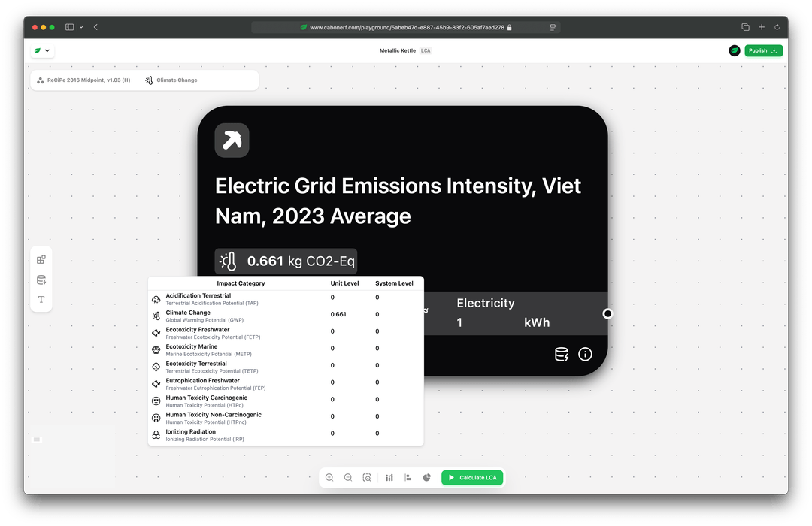Open a new browser tab with plus

tap(761, 27)
